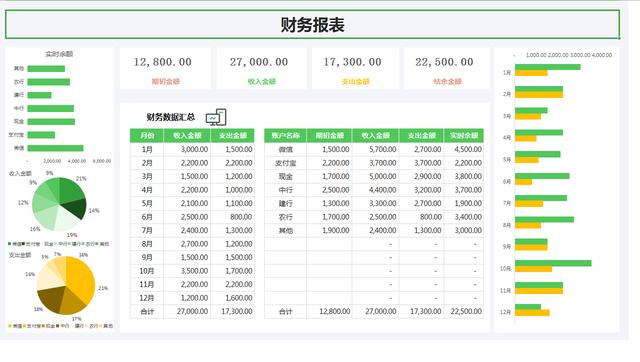Select the account table total 22,500.00 cell
The height and width of the screenshot is (362, 640).
464,311
